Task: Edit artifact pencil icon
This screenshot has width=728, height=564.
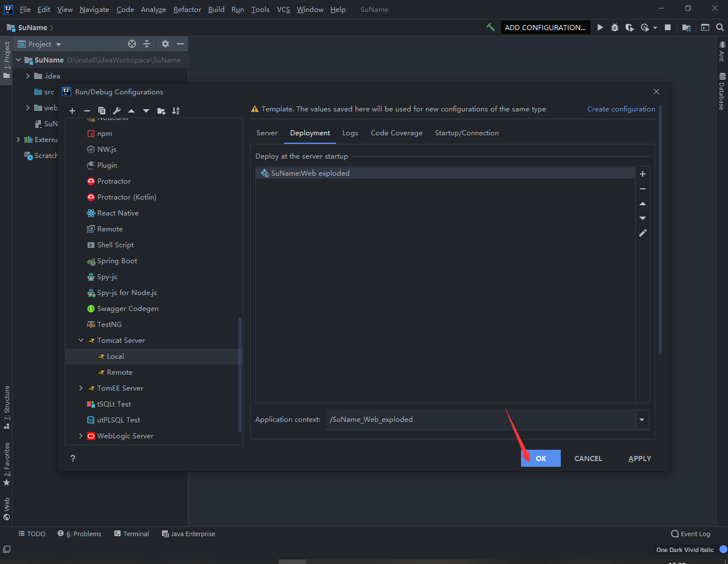Action: tap(643, 233)
